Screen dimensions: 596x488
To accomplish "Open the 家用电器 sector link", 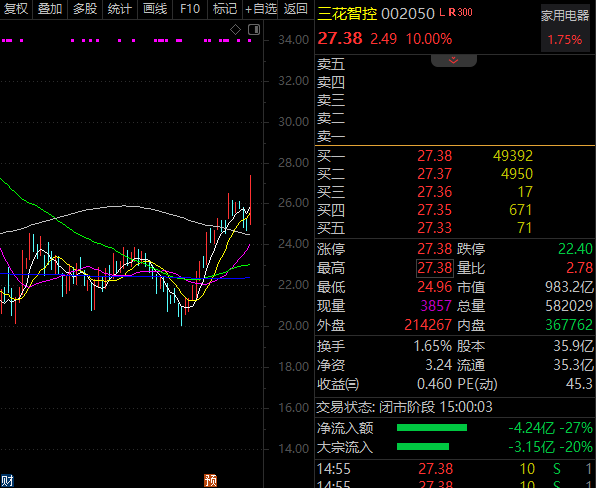I will (x=565, y=15).
